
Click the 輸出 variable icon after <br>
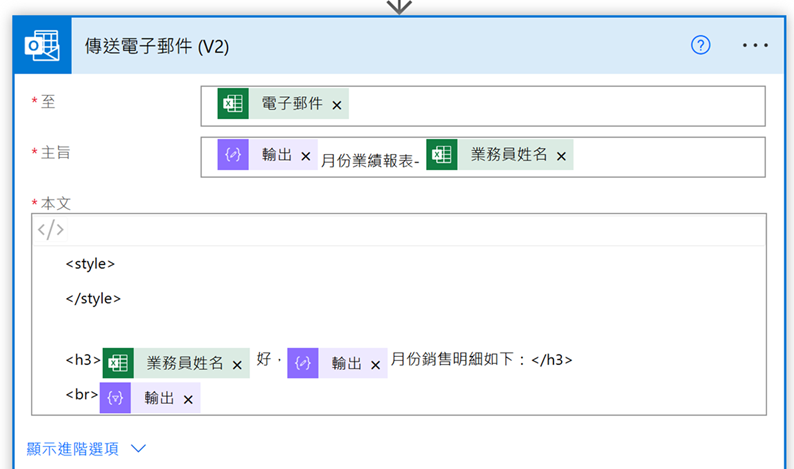(x=115, y=398)
